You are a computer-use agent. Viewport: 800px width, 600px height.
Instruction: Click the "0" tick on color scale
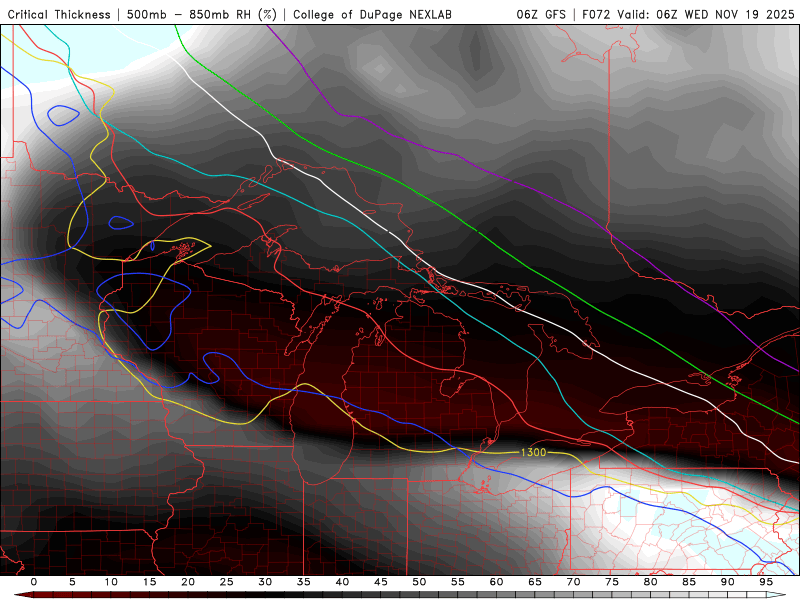click(34, 582)
